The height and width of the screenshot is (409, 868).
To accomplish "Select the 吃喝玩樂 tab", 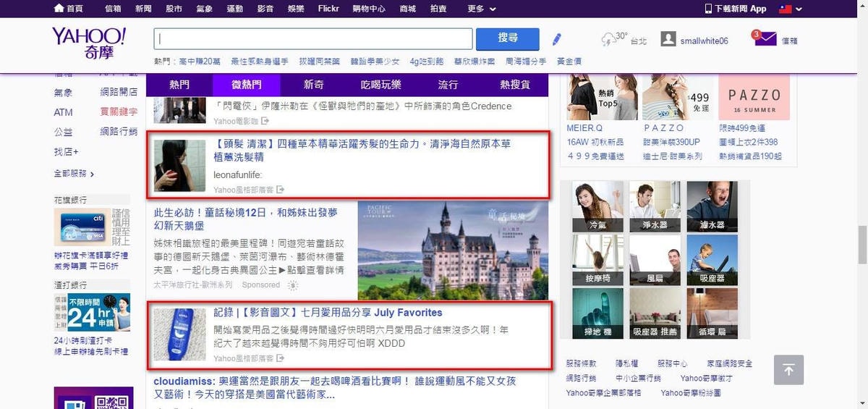I will tap(380, 85).
